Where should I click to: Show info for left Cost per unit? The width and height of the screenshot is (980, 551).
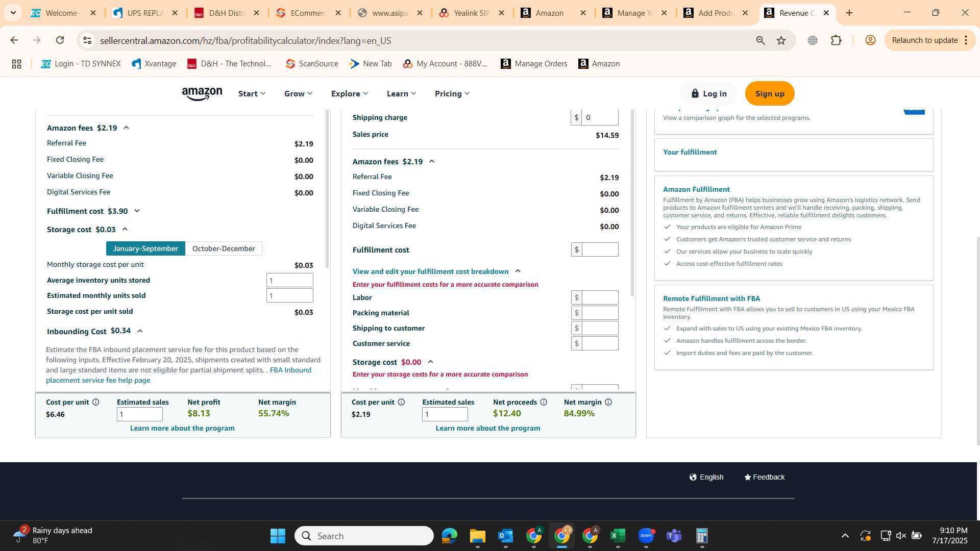tap(95, 402)
